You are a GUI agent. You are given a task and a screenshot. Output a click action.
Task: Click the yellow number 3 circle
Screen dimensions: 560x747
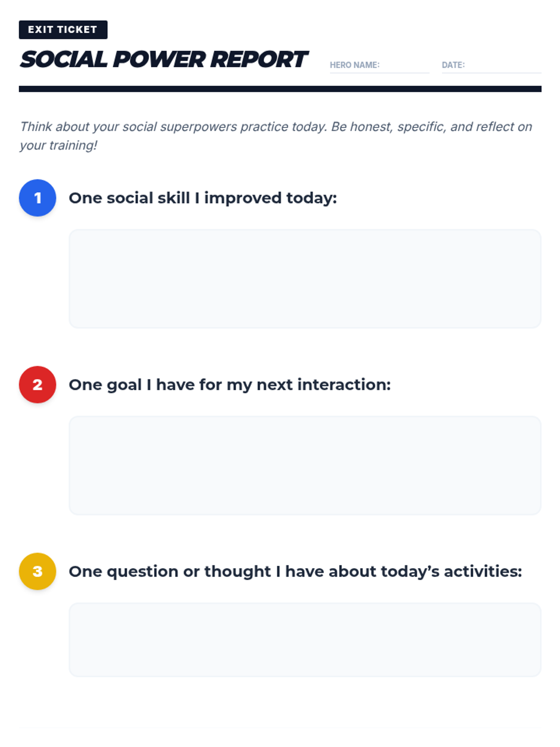point(37,571)
